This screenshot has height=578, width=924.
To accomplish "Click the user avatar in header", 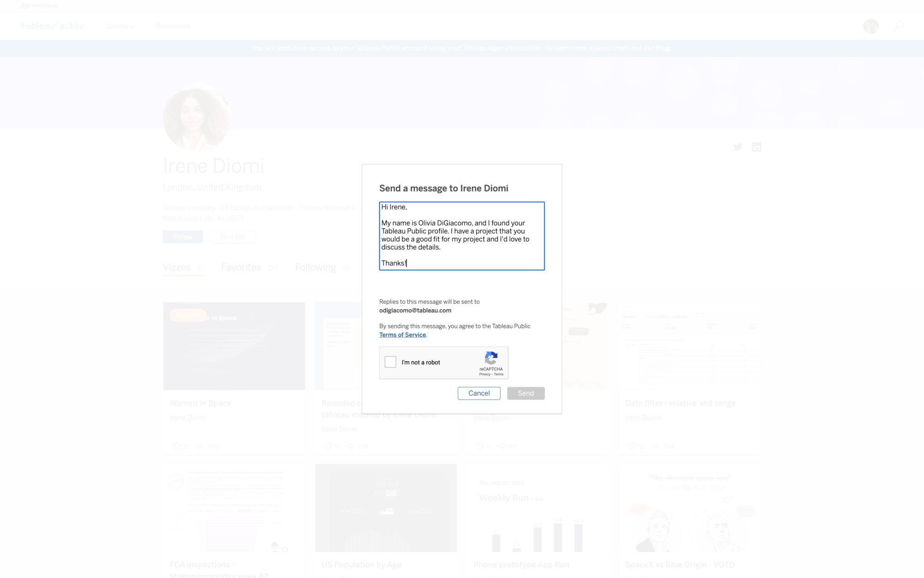I will point(871,26).
